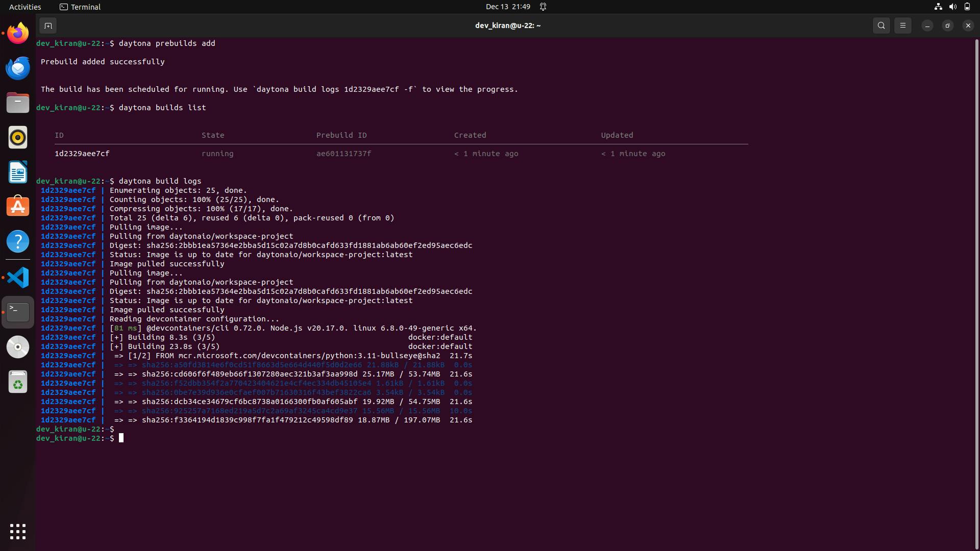Screen dimensions: 980x551
Task: Click build ID 1d2329aee7cf in table row
Action: coord(82,154)
